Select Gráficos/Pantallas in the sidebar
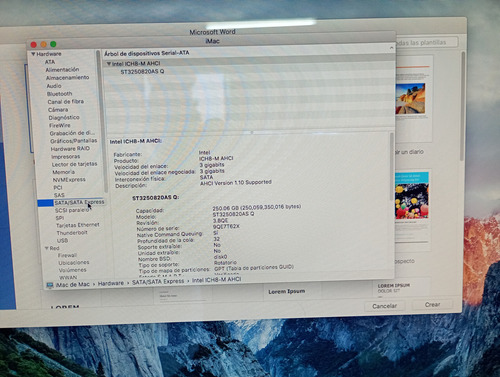Viewport: 500px width, 377px height. click(x=74, y=141)
